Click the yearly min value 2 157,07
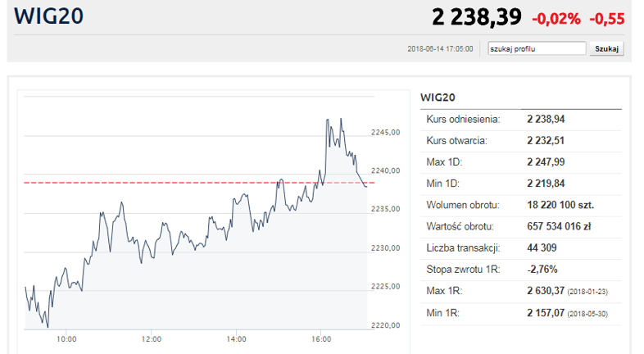644x354 pixels. [x=546, y=313]
